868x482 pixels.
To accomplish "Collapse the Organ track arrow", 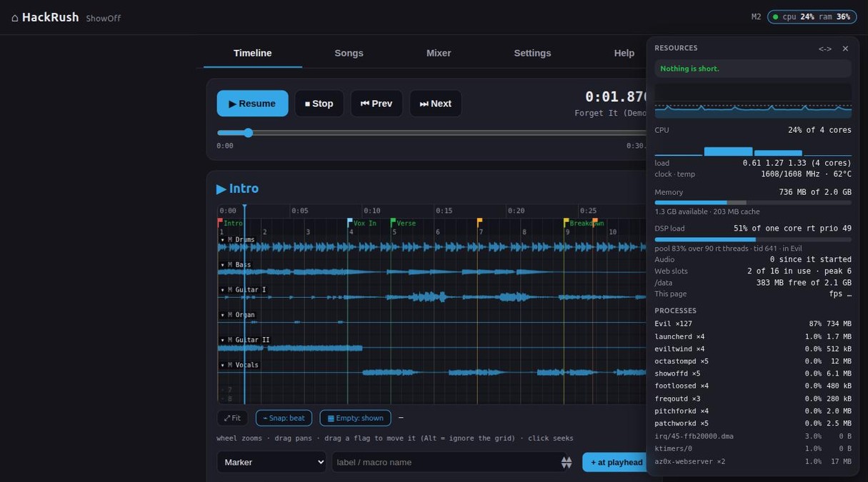I will pyautogui.click(x=222, y=315).
